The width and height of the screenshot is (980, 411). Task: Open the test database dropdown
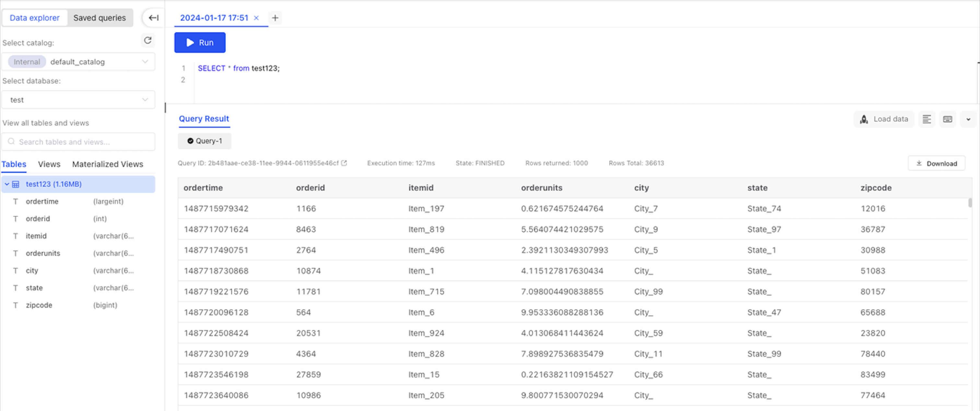[x=78, y=100]
